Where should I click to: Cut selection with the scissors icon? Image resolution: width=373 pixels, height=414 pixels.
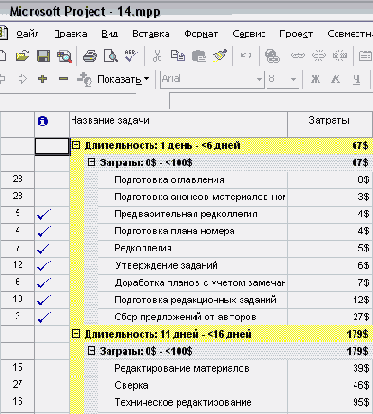(157, 56)
